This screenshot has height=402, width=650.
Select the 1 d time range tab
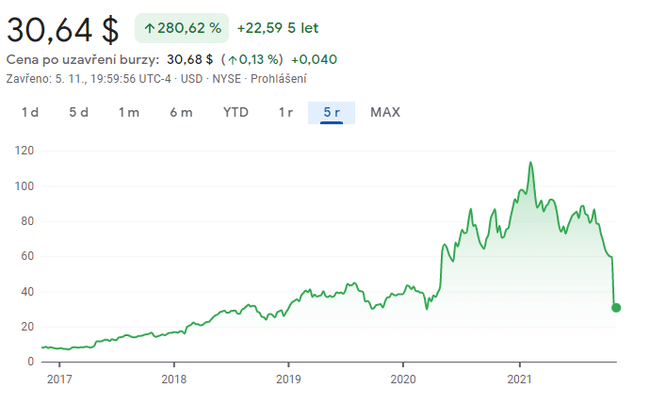pos(30,112)
